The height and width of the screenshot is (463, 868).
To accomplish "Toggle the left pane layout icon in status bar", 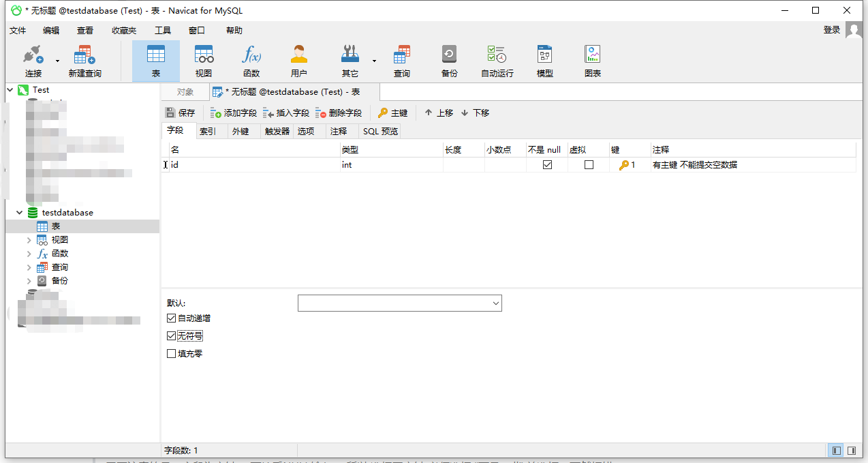I will [x=837, y=451].
